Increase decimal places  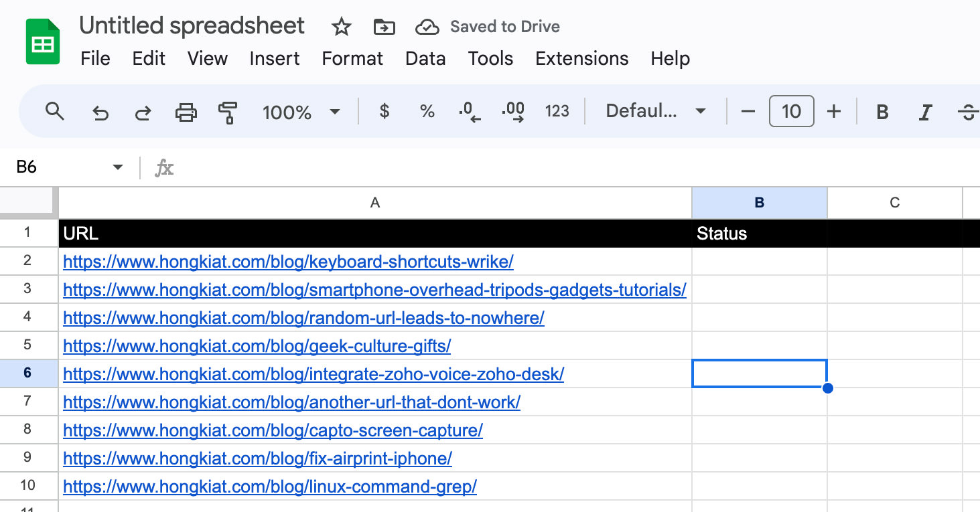(513, 112)
